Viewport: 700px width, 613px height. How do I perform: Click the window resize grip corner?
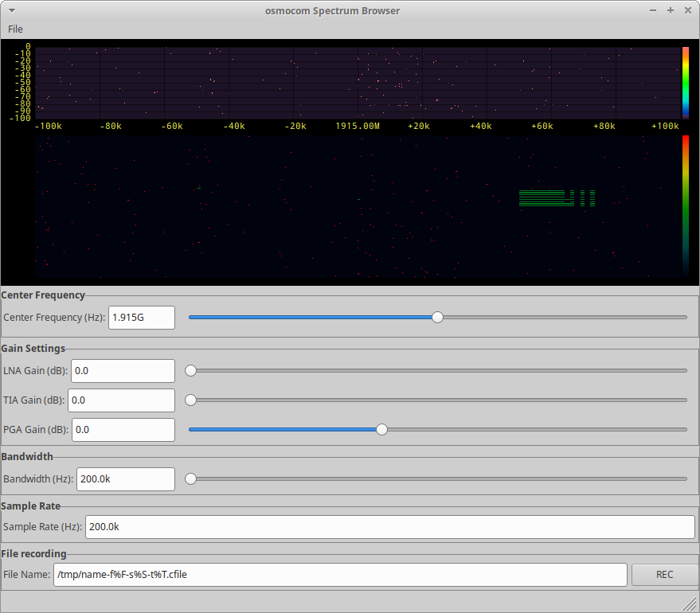[690, 604]
